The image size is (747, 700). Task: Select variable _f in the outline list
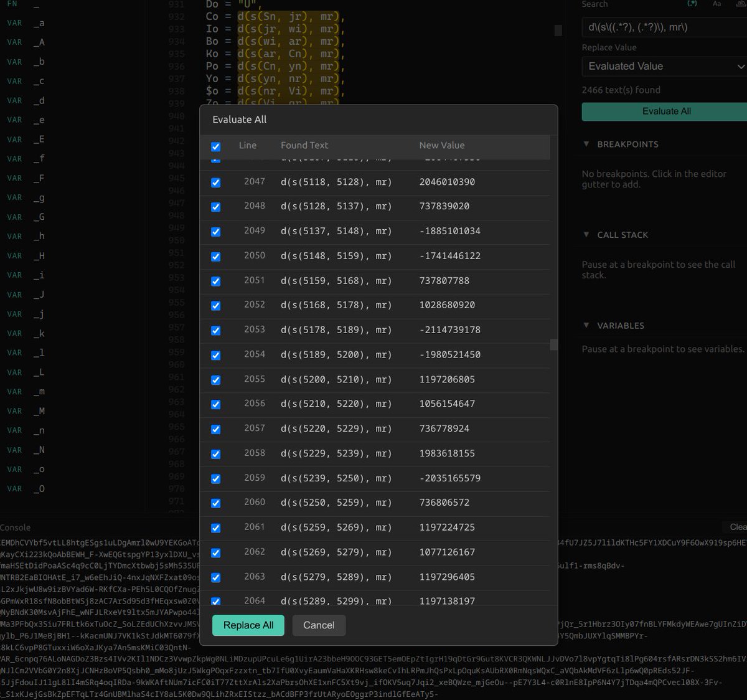pos(39,159)
